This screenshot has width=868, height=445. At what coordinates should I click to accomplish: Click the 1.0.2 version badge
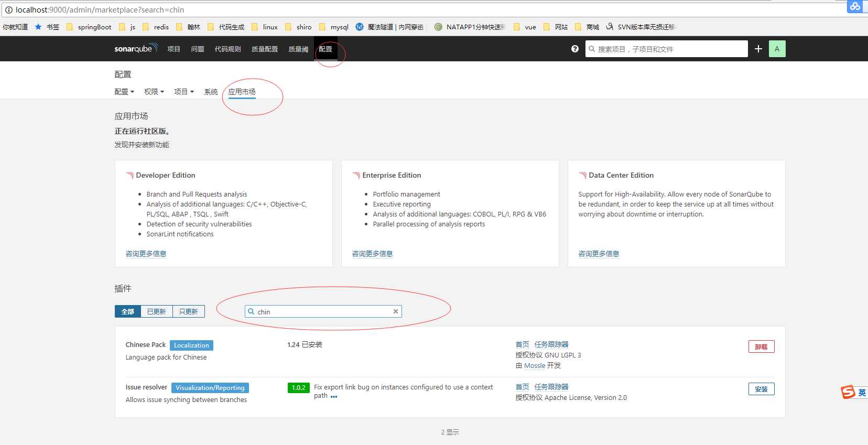[x=299, y=388]
